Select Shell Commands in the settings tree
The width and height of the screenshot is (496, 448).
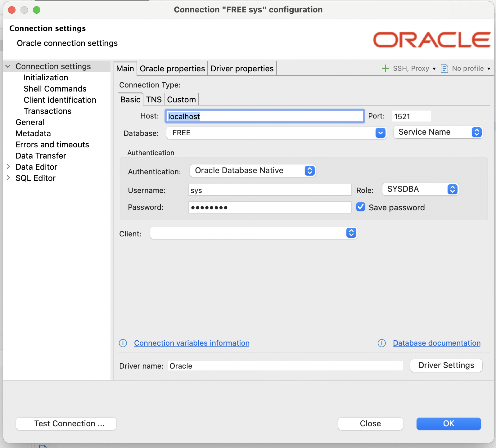55,89
